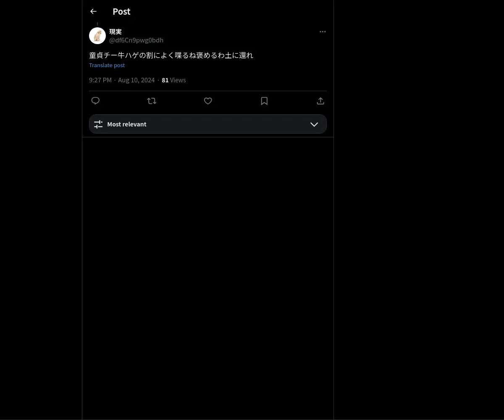Click the empty replies area below the sort bar

point(208,277)
